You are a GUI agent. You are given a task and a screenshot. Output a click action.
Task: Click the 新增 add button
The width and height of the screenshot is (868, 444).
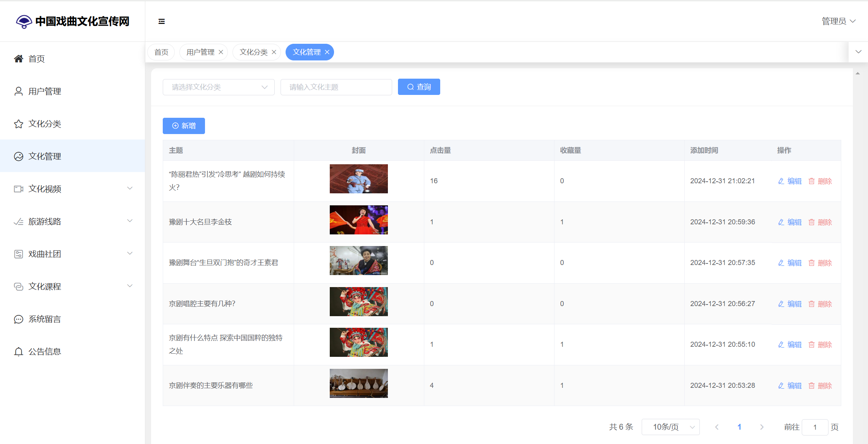pos(184,126)
